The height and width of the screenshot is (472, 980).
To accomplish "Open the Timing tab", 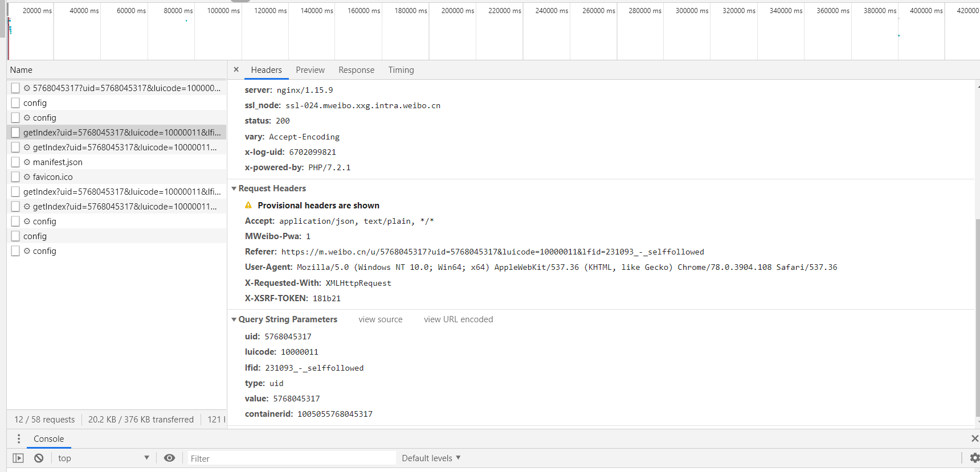I will tap(401, 70).
